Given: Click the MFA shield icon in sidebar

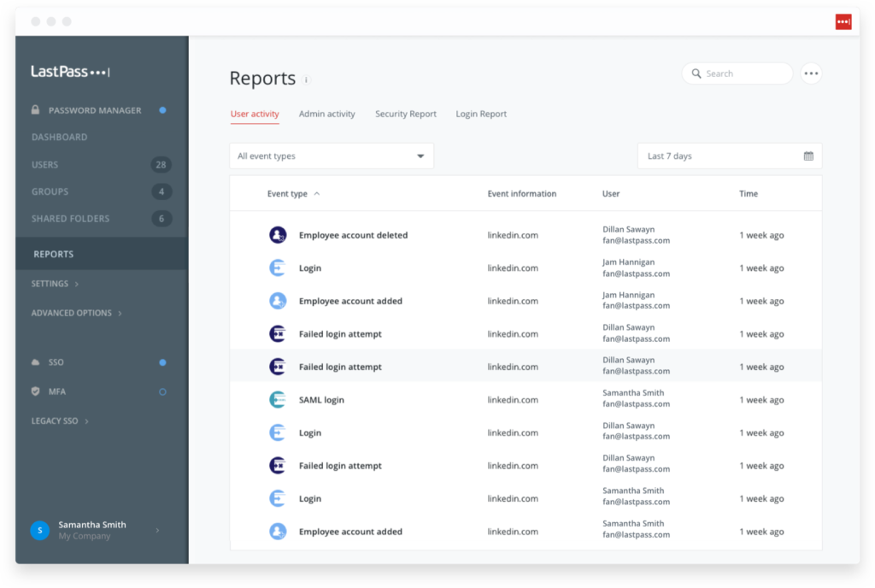Looking at the screenshot, I should (35, 391).
